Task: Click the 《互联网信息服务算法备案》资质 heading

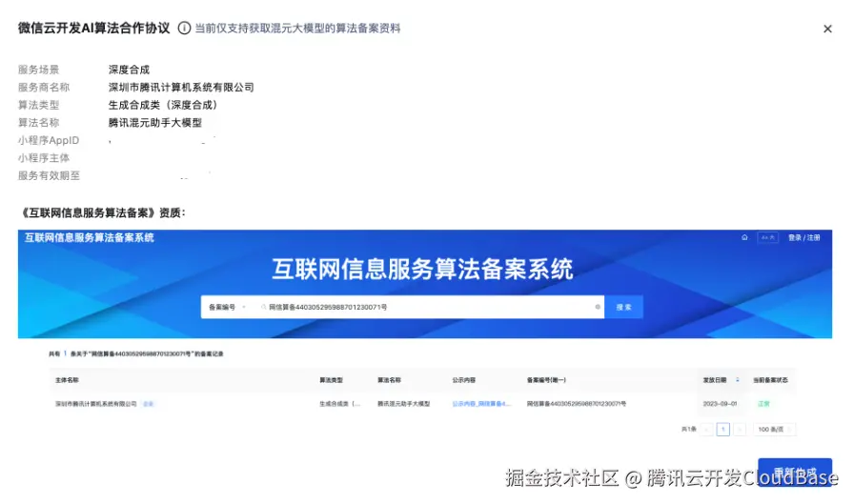Action: tap(102, 212)
